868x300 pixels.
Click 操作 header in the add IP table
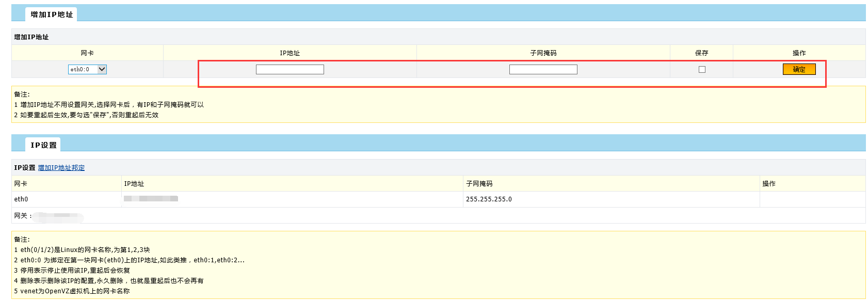(x=799, y=53)
